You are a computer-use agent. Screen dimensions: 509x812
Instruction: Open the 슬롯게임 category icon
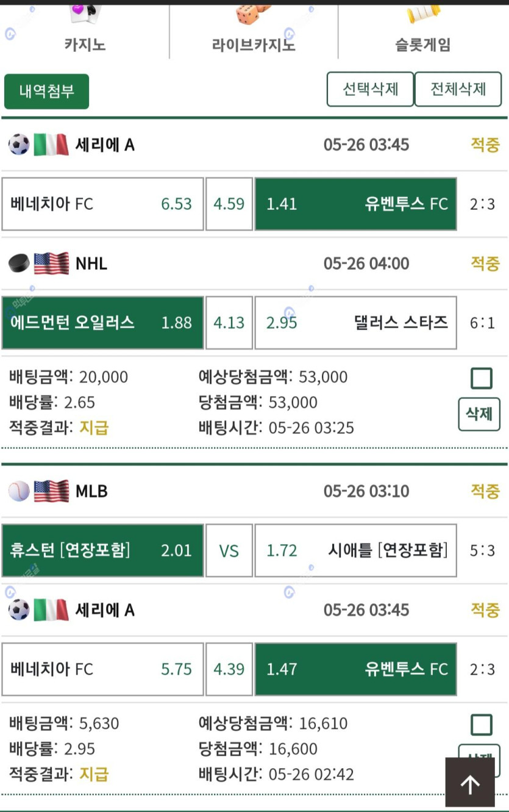click(423, 13)
